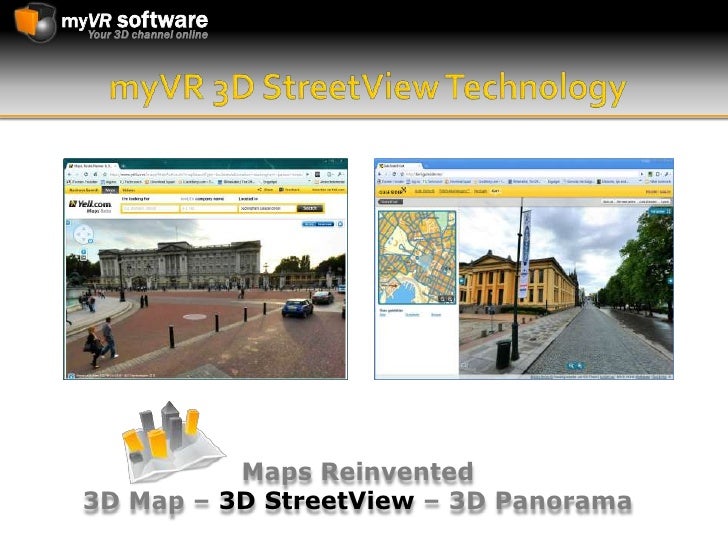Click the back arrow in Gule Sider browser
Viewport: 728px width, 546px height.
[x=380, y=174]
